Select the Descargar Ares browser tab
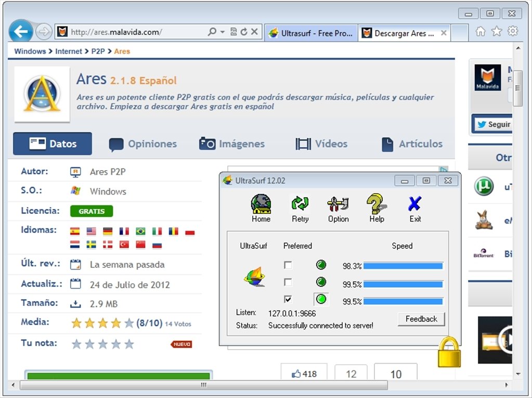This screenshot has height=398, width=532. coord(400,33)
